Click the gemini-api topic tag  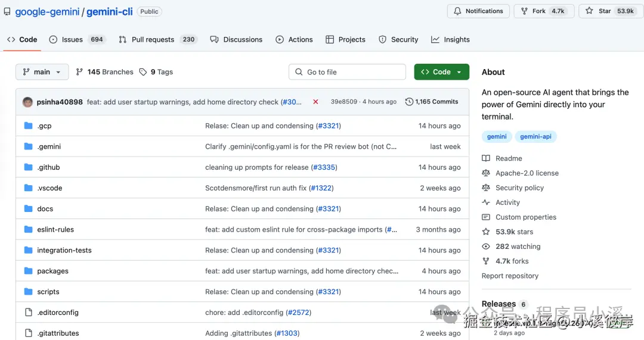coord(535,136)
